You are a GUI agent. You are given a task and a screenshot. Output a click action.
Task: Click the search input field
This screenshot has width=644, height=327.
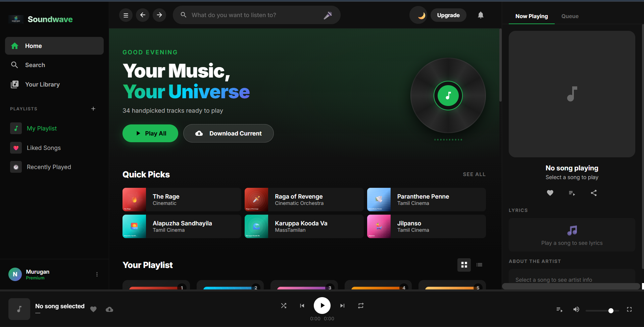pyautogui.click(x=257, y=15)
